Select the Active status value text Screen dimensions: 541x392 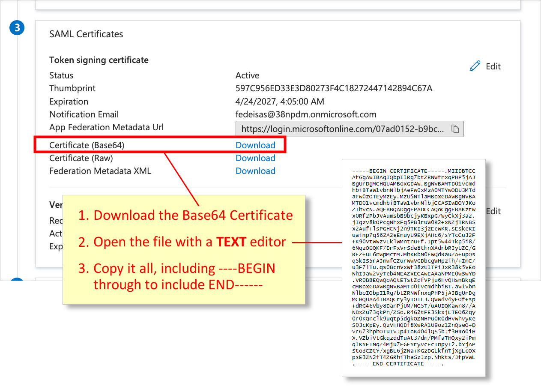tap(247, 75)
